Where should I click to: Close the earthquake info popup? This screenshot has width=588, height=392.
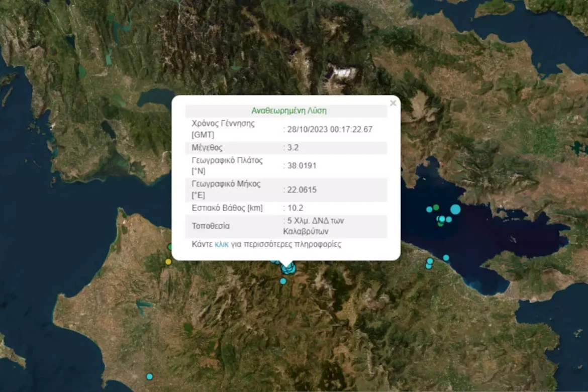(x=393, y=103)
